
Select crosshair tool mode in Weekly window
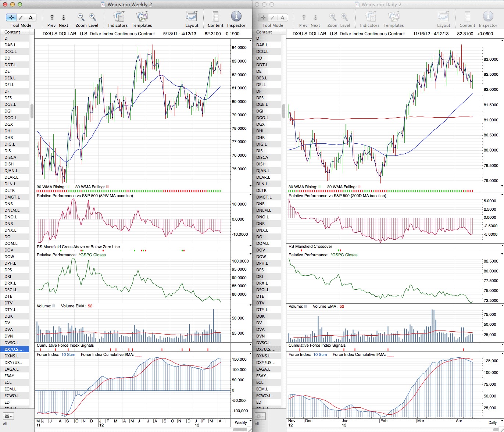[x=11, y=17]
